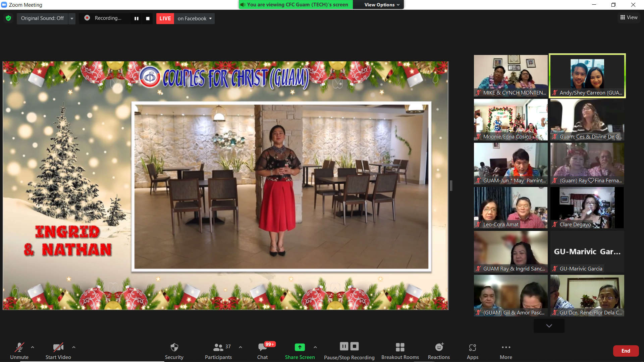Click the green speaker icon in the sharing banner
This screenshot has height=362, width=644.
[243, 5]
